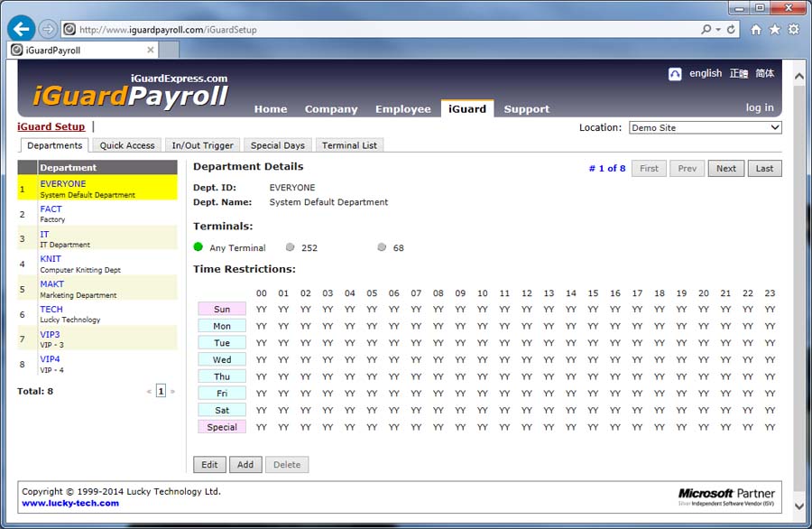Open the iGuard Setup link
Screen dimensions: 812x529
point(51,126)
